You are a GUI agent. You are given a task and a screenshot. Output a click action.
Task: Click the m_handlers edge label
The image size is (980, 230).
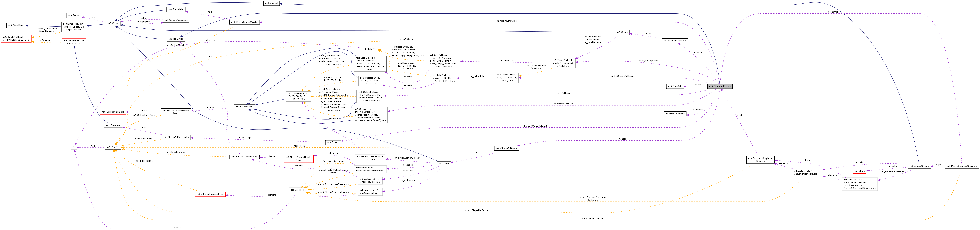pyautogui.click(x=408, y=165)
